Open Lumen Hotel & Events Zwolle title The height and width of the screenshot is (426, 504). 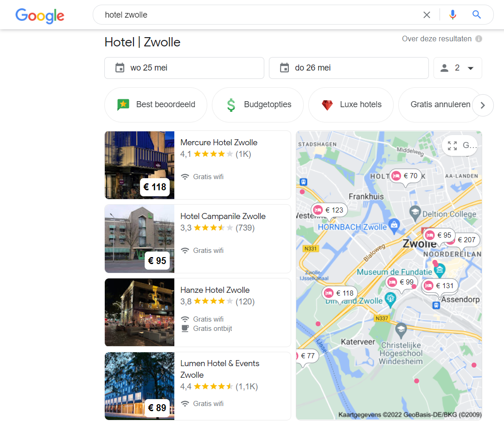coord(219,369)
